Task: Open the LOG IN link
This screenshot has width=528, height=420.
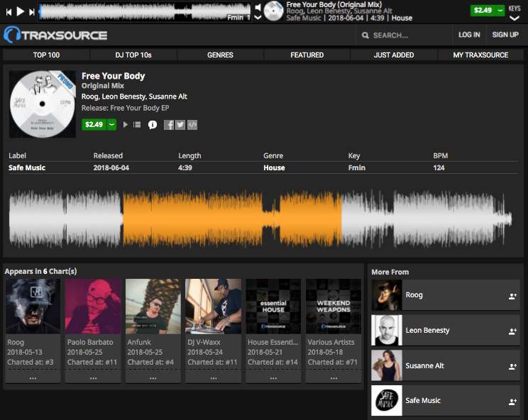Action: point(469,35)
